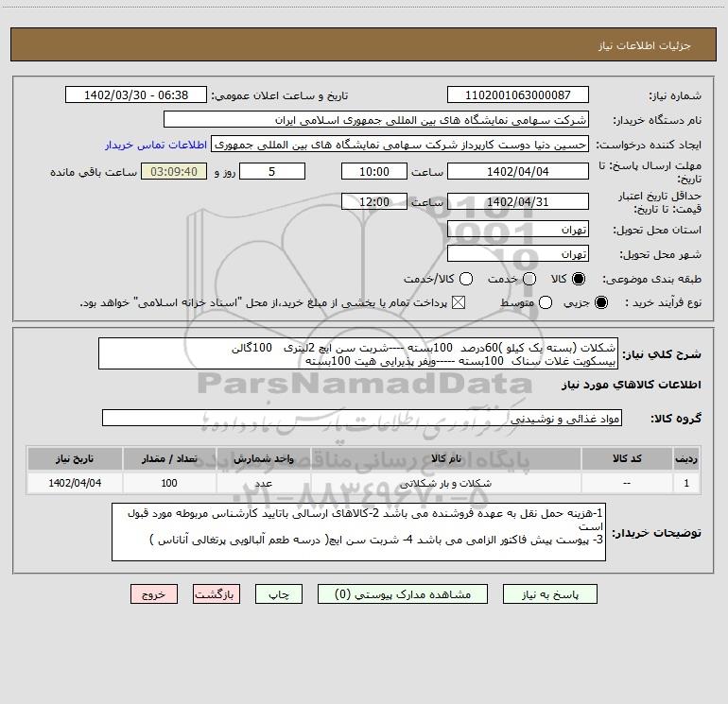
Task: Click the price validity date 1402/04/31 field
Action: (x=518, y=201)
